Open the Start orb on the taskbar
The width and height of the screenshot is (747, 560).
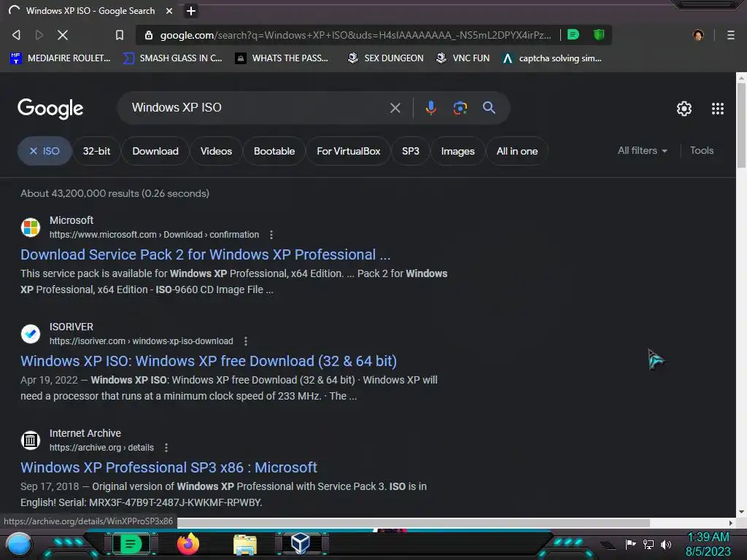[19, 545]
